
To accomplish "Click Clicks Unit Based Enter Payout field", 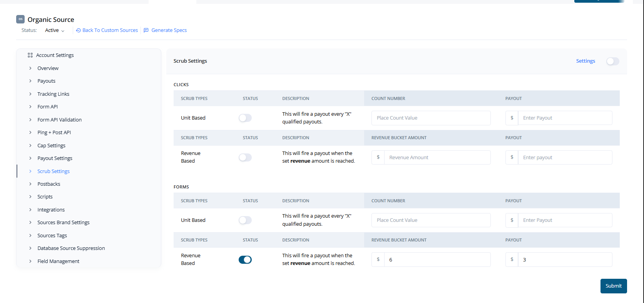I will point(565,118).
